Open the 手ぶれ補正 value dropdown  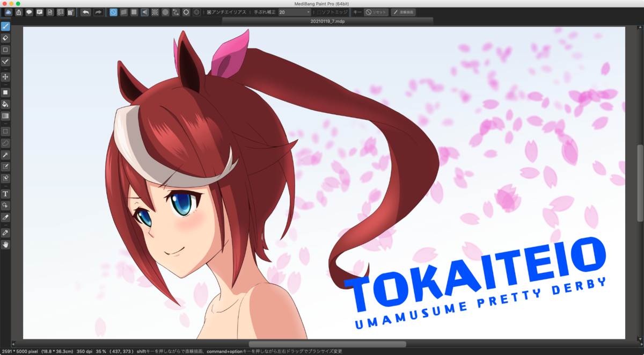tap(295, 12)
